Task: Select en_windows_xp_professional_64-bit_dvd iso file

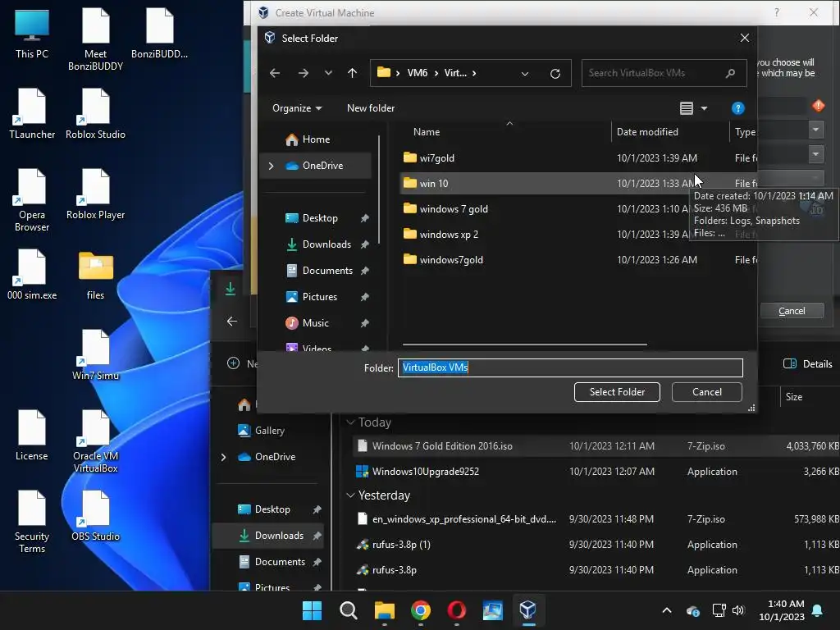Action: [x=596, y=519]
